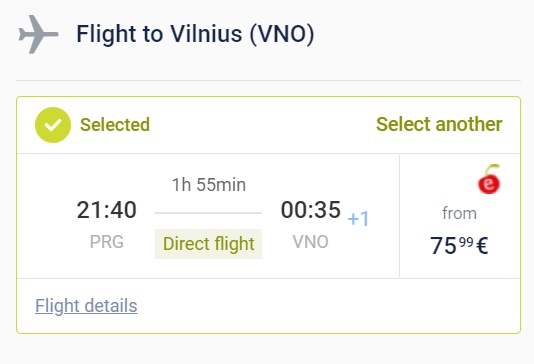This screenshot has width=534, height=364.
Task: Click the green Selected checkmark icon
Action: coord(53,125)
